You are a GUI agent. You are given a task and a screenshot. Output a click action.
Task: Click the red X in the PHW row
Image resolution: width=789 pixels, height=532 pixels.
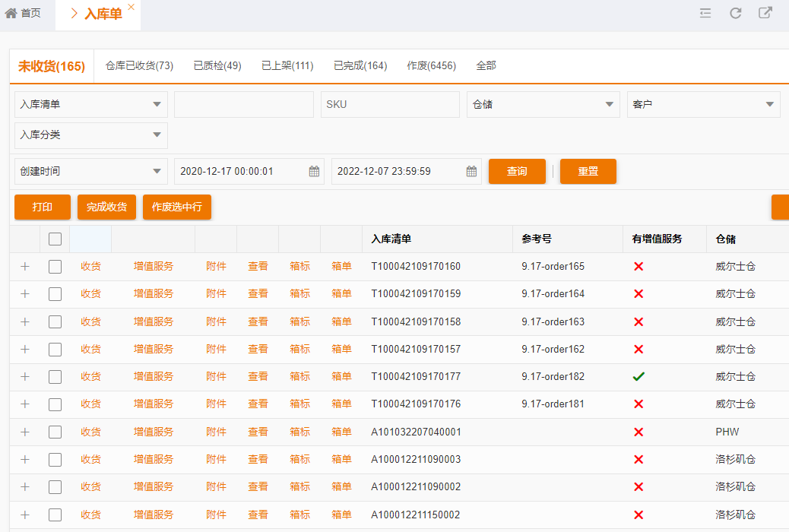638,432
